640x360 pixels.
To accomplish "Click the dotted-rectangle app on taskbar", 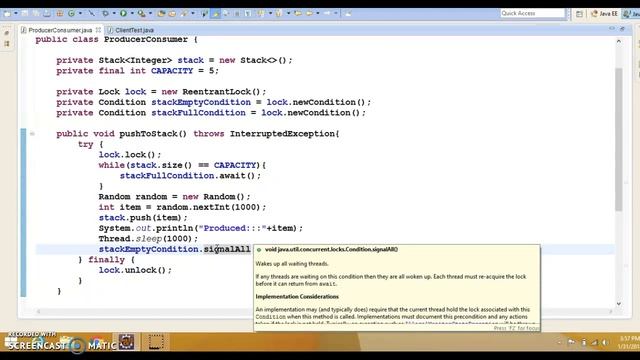I will click(x=156, y=342).
